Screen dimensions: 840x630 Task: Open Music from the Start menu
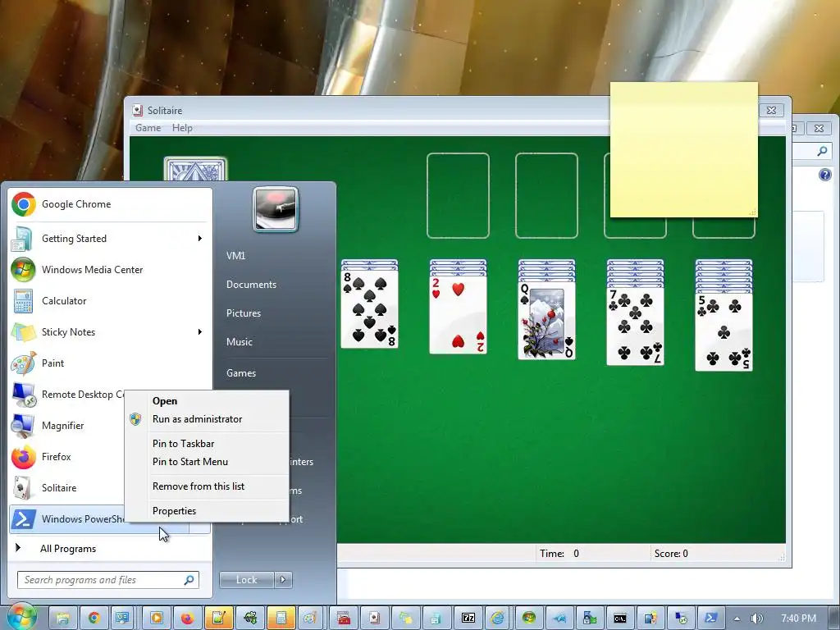[x=239, y=342]
